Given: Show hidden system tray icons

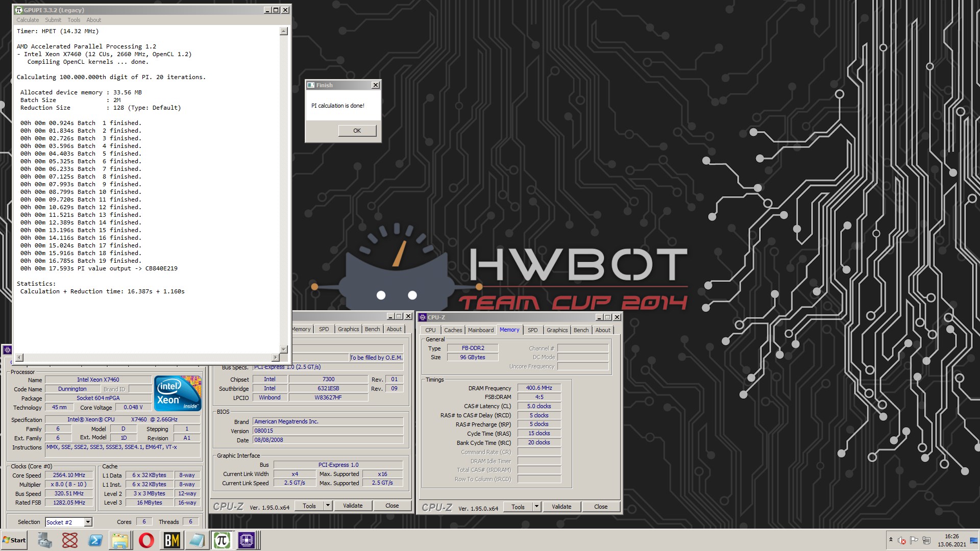Looking at the screenshot, I should point(891,540).
